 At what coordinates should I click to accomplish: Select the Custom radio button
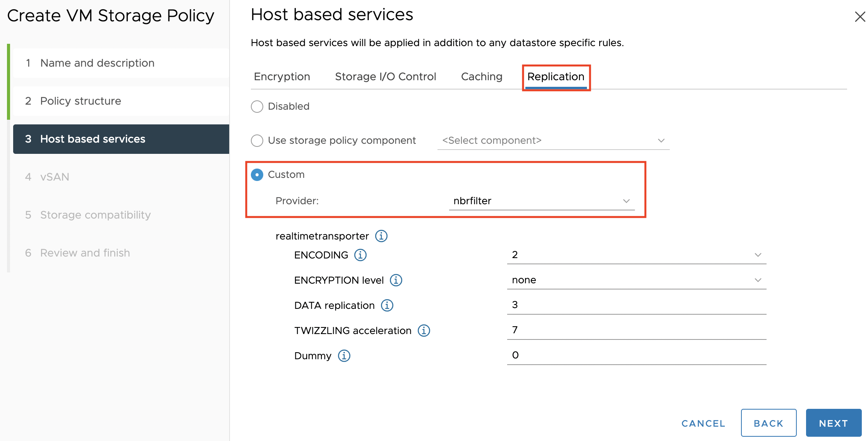pyautogui.click(x=257, y=175)
